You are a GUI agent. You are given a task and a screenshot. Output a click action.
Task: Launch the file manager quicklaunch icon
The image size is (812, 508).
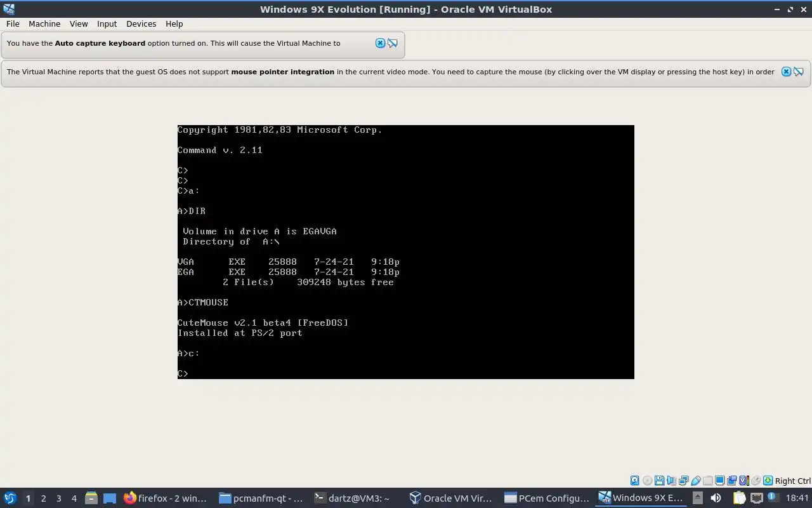click(x=91, y=498)
